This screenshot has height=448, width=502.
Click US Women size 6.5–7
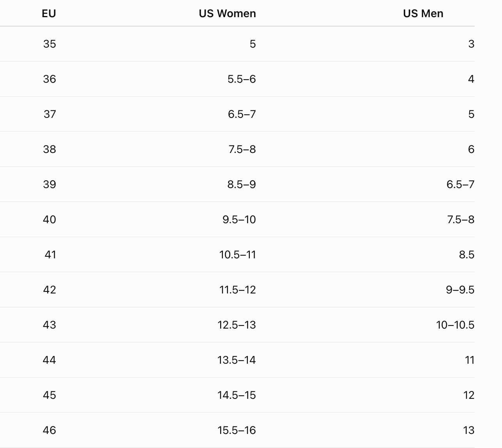click(x=242, y=114)
